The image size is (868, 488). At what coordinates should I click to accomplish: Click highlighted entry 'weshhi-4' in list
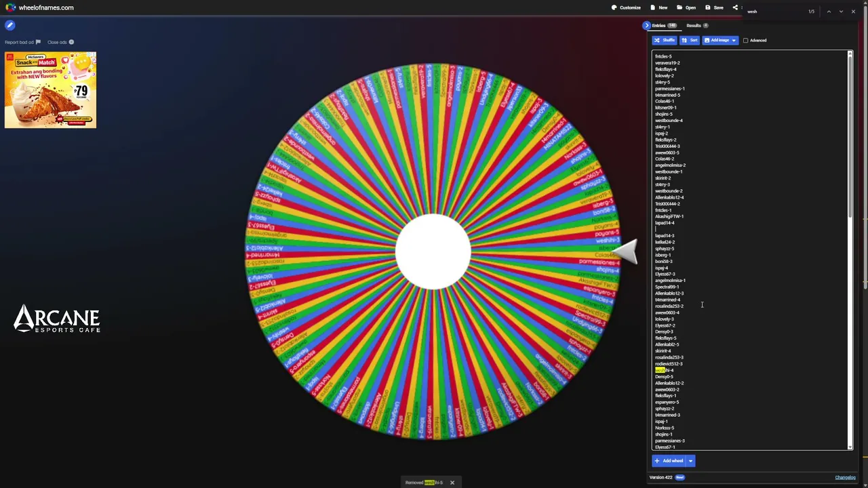(664, 370)
